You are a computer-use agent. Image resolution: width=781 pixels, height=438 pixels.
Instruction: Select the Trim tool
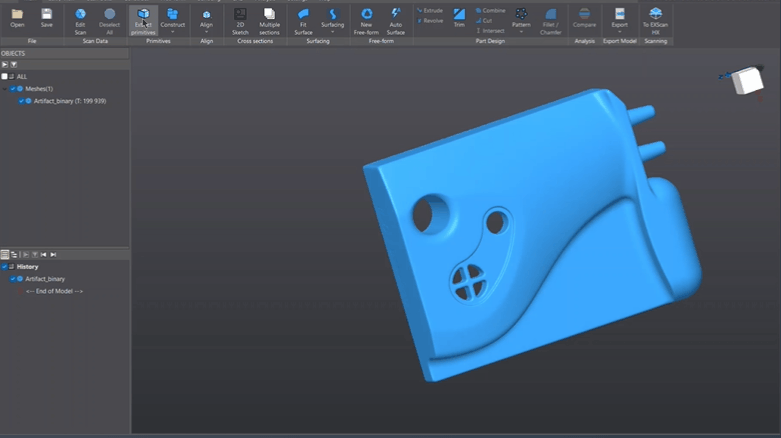point(459,18)
